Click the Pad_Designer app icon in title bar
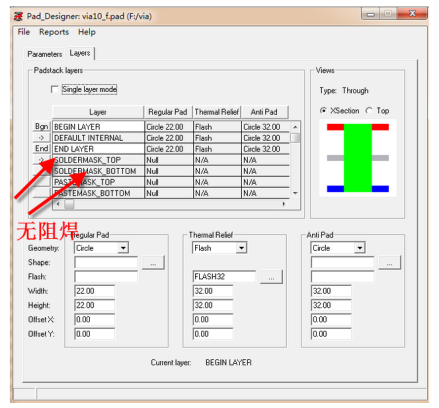439x408 pixels. point(19,16)
